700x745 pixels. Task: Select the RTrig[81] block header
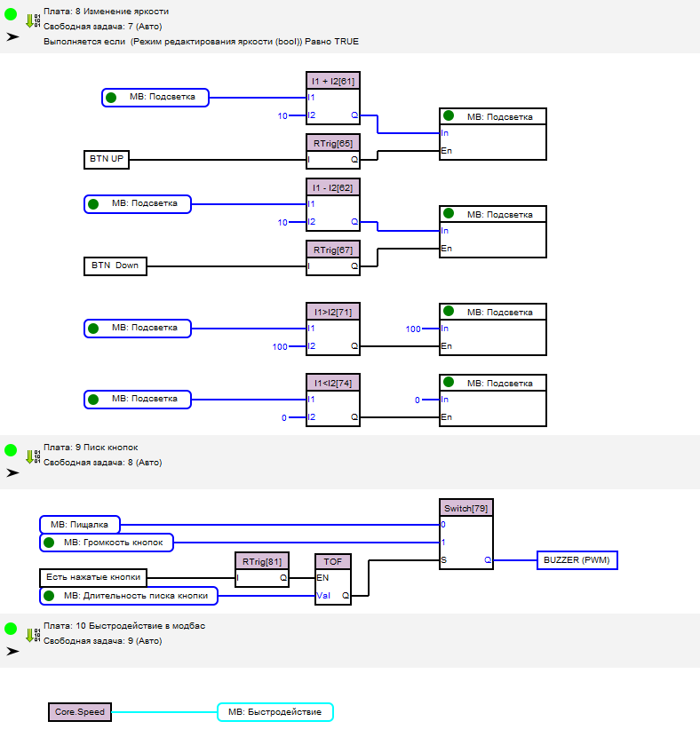(x=262, y=561)
